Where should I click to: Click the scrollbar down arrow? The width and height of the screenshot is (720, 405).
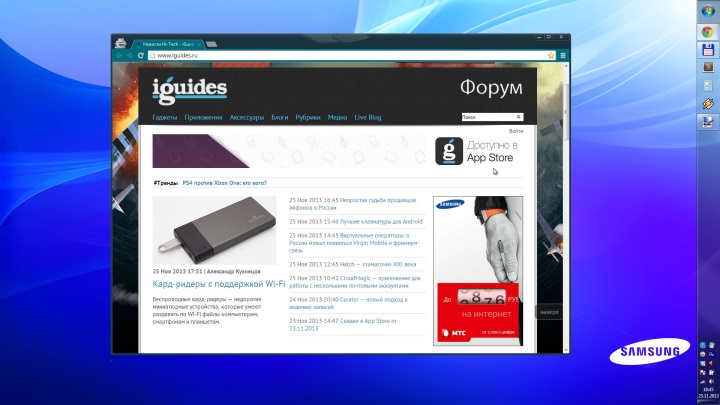(x=566, y=350)
